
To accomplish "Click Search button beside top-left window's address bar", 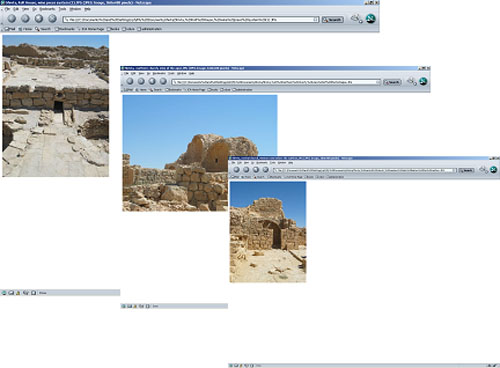I will click(333, 19).
